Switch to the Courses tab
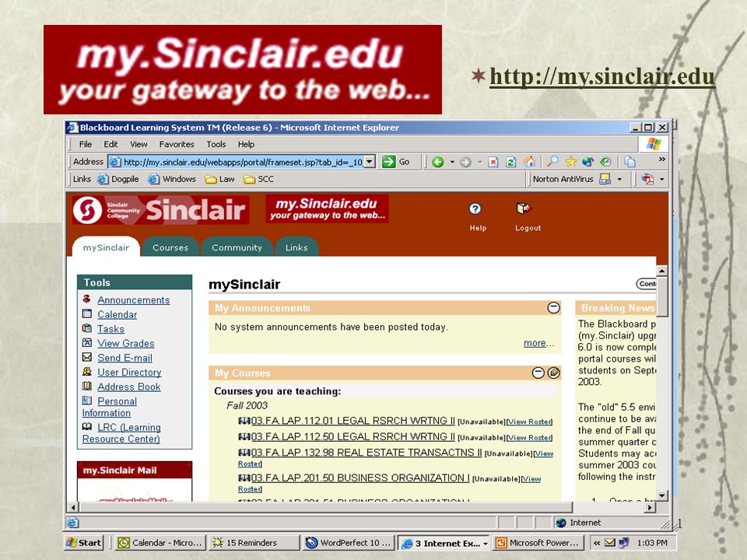Viewport: 747px width, 560px height. tap(170, 247)
